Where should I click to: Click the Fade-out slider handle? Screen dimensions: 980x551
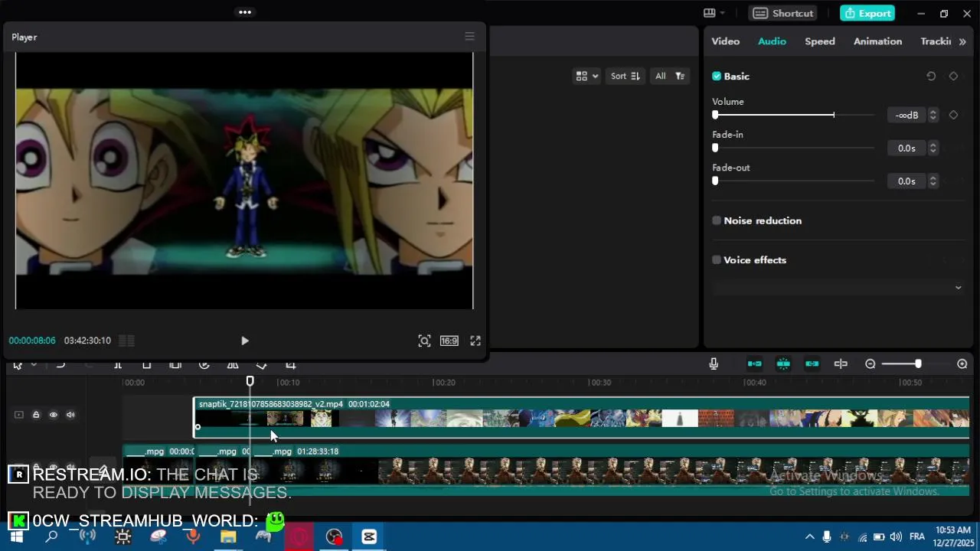[715, 181]
